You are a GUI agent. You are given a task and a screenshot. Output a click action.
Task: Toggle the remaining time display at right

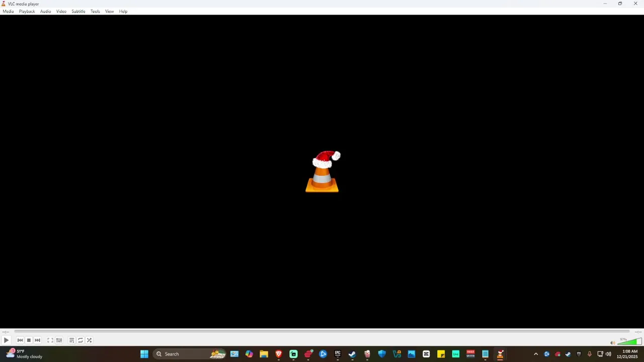pyautogui.click(x=638, y=332)
